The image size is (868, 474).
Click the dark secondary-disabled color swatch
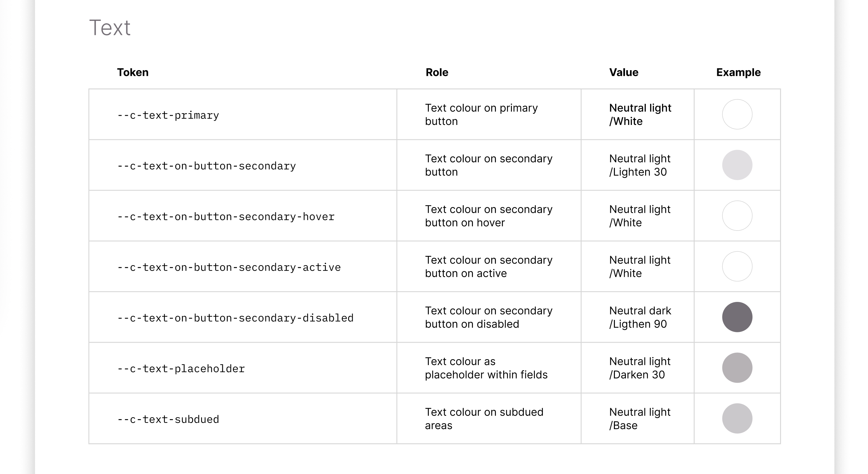[737, 317]
